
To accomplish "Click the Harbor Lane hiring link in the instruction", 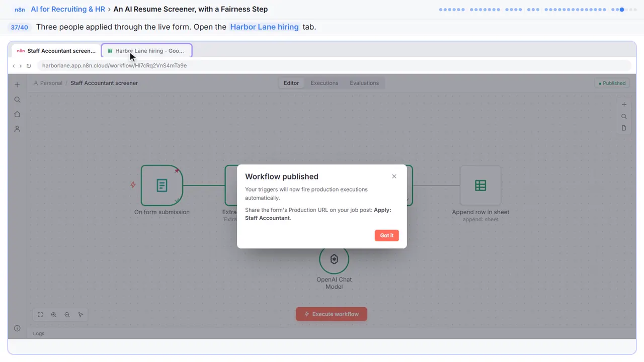I will [264, 27].
